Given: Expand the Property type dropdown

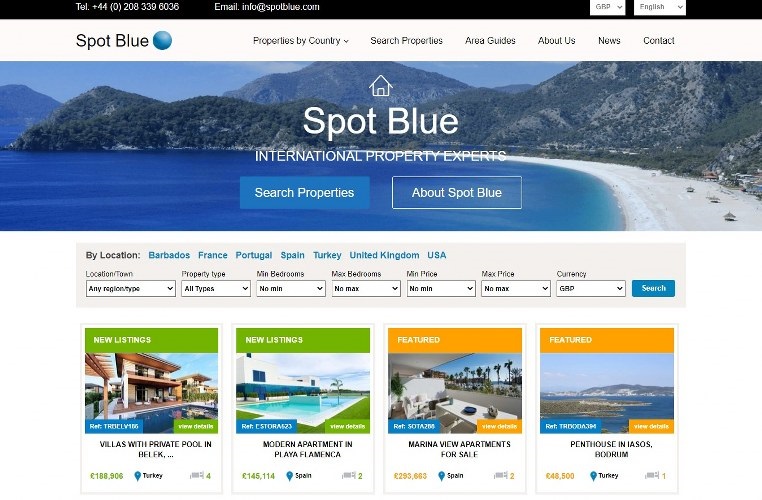Looking at the screenshot, I should [x=216, y=289].
